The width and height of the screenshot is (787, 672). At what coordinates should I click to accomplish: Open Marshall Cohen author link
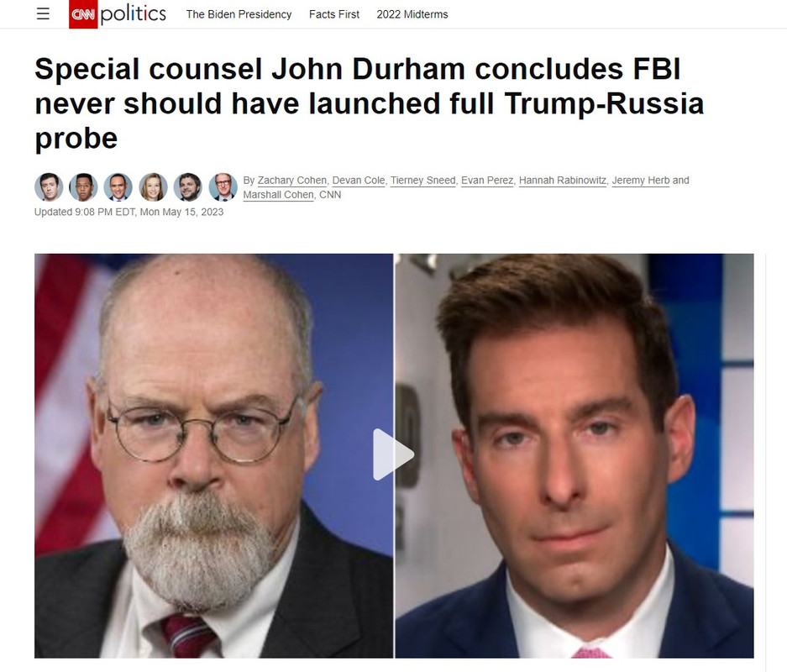[279, 195]
